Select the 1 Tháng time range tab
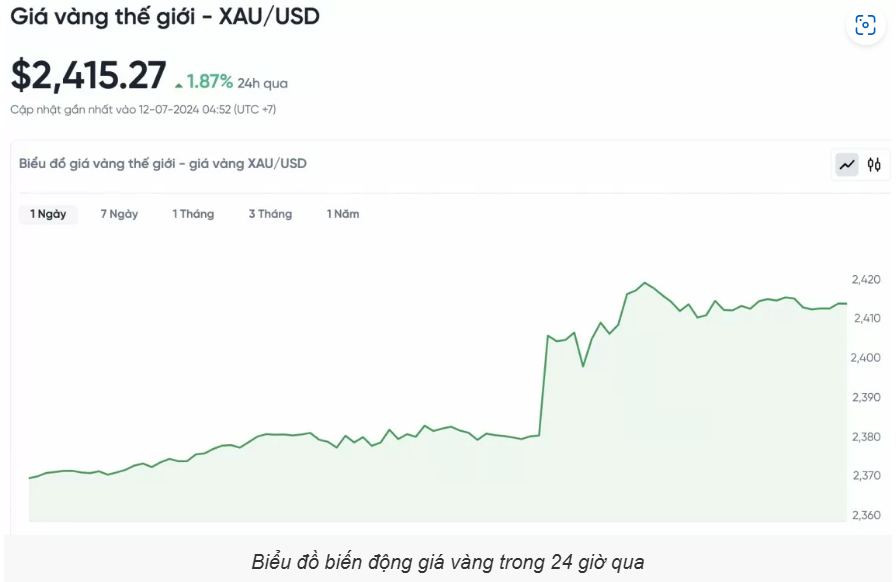The image size is (896, 582). (x=193, y=214)
